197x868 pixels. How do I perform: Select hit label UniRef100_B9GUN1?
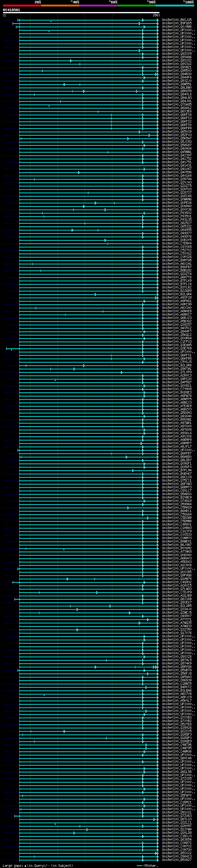pos(177,419)
